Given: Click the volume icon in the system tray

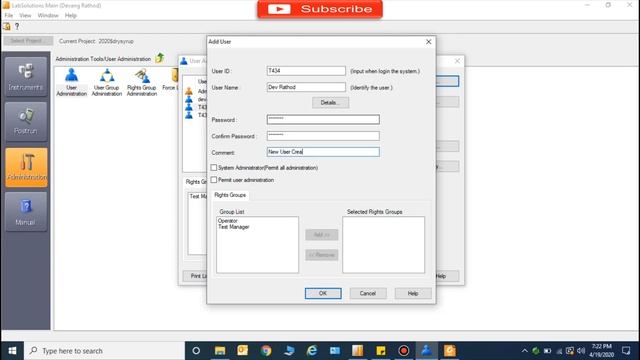Looking at the screenshot, I should tap(581, 351).
